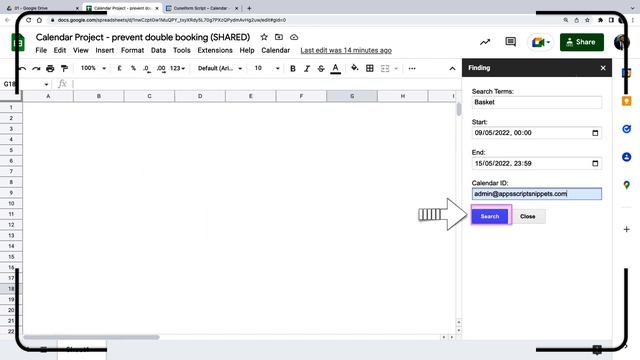
Task: Star the Calendar Project document
Action: (264, 37)
